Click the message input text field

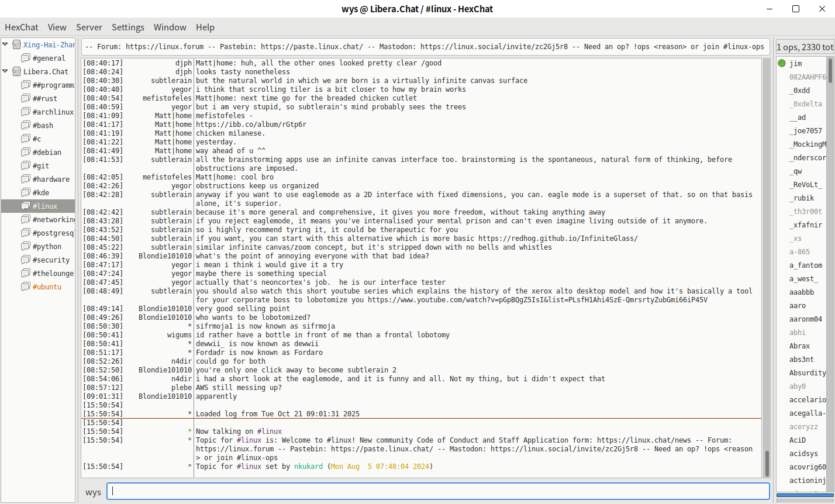[439, 491]
